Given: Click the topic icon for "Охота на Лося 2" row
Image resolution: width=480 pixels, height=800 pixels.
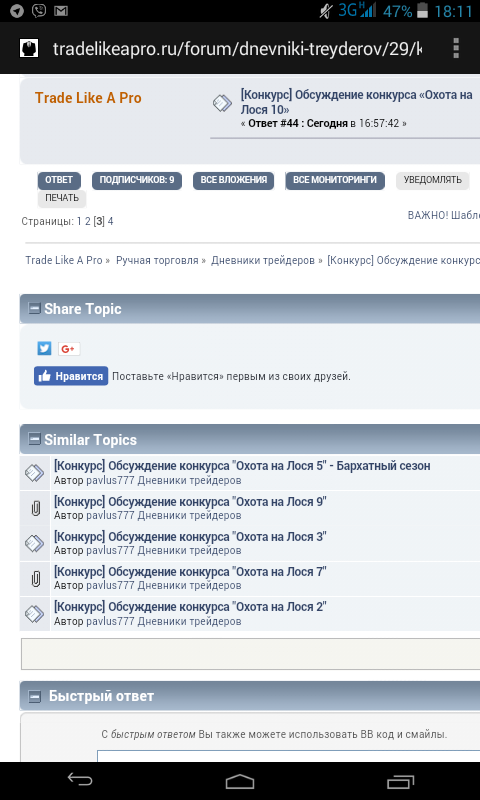Looking at the screenshot, I should click(x=35, y=614).
